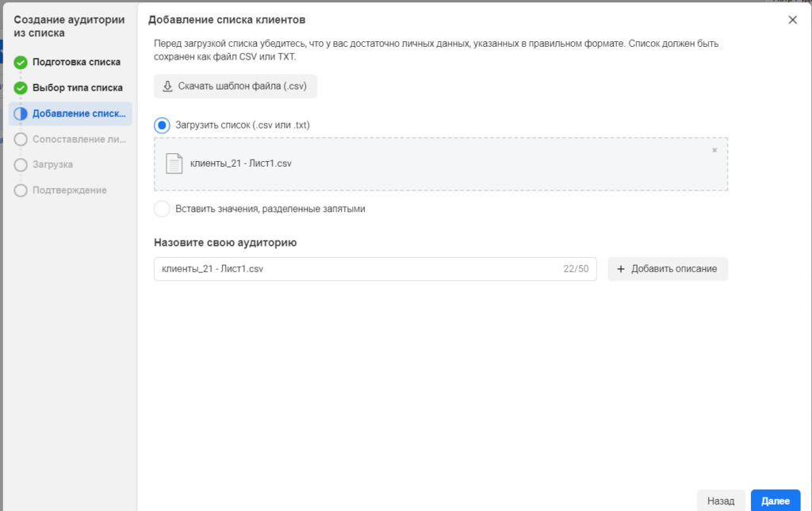
Task: Remove uploaded file клиенты_21 - Лист1.csv
Action: tap(714, 150)
